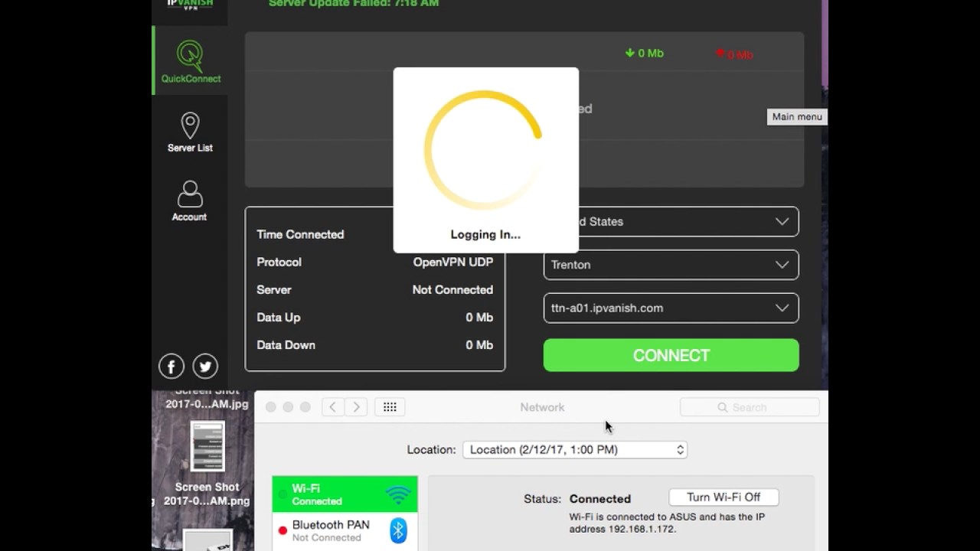The width and height of the screenshot is (980, 551).
Task: Open the Server List sidebar tab
Action: click(x=190, y=132)
